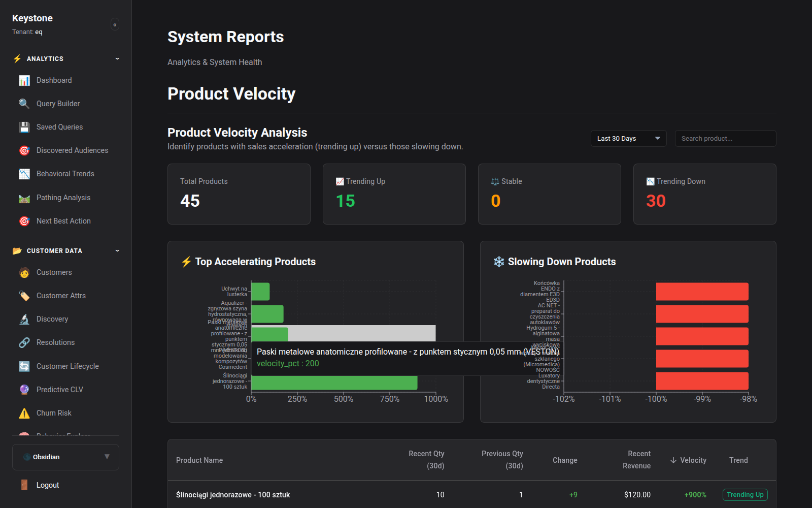
Task: Collapse the Analytics section chevron
Action: (117, 59)
